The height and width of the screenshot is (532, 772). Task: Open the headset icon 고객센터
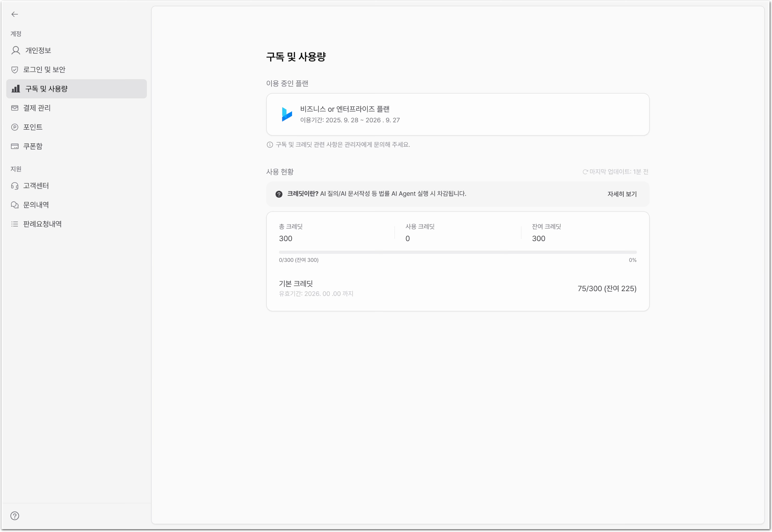tap(14, 186)
